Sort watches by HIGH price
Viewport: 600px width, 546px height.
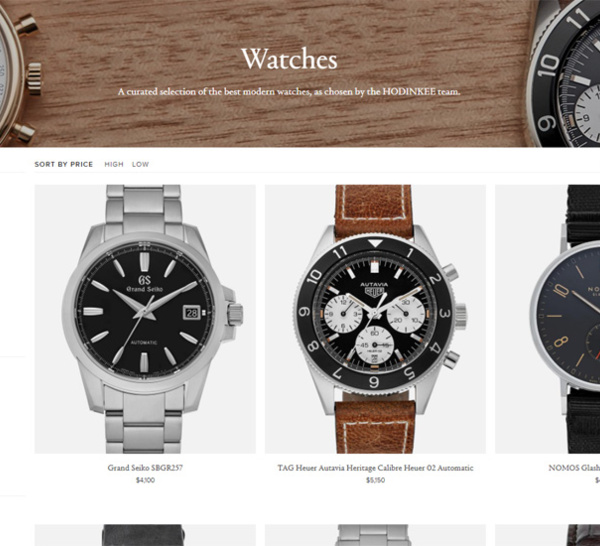[114, 164]
